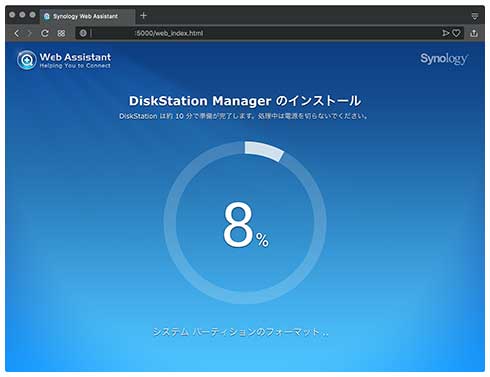
Task: Click the red window close button
Action: (x=12, y=15)
